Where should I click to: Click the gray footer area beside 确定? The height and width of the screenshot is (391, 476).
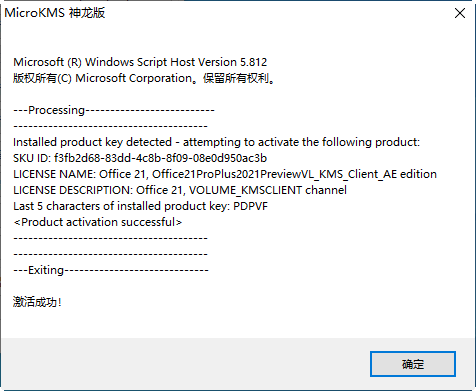coord(185,363)
